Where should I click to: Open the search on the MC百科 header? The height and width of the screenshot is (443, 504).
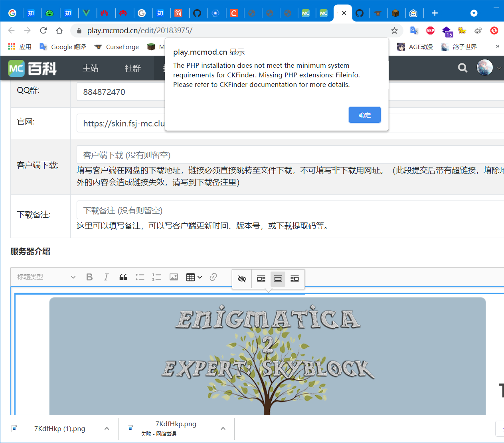462,68
